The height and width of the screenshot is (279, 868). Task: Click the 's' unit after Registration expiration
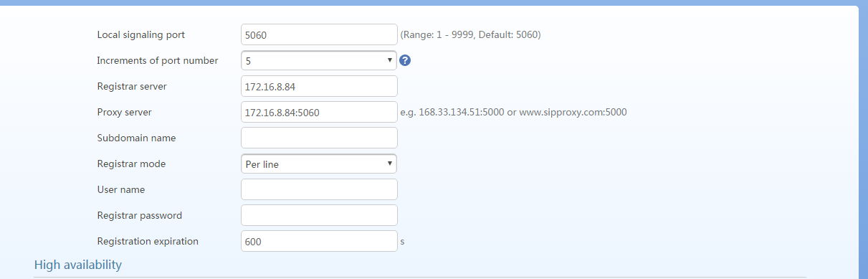click(x=403, y=242)
